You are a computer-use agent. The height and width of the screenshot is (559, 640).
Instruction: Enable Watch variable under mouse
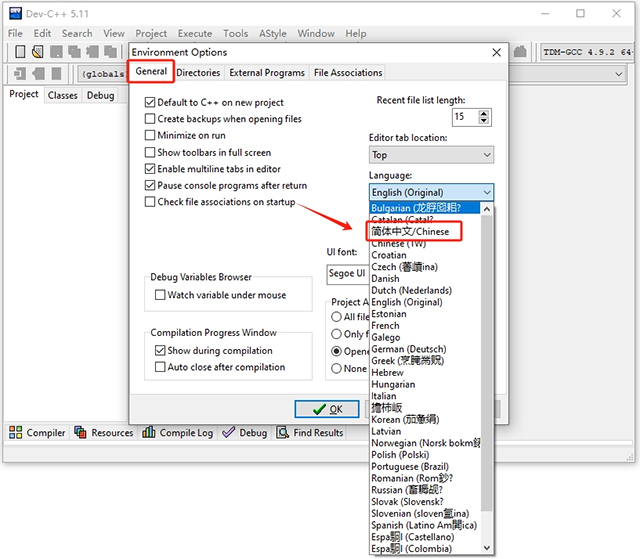[160, 295]
